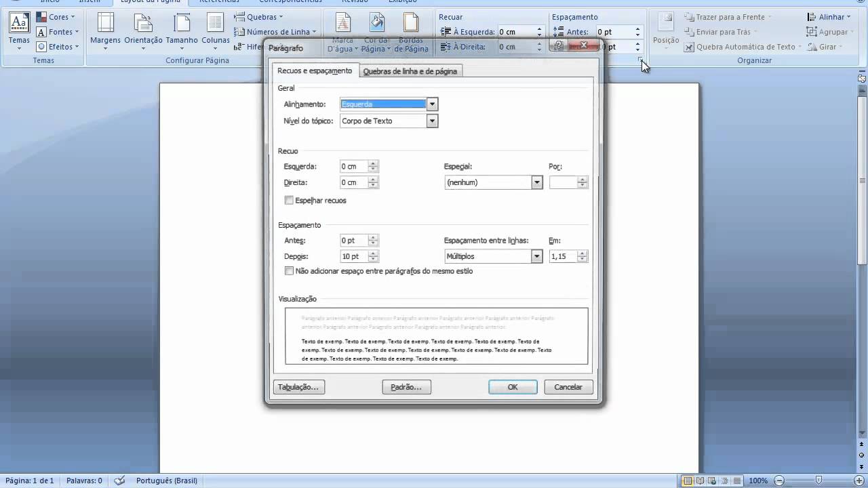The height and width of the screenshot is (488, 868).
Task: Click the Português (Brasil) language indicator
Action: 167,481
